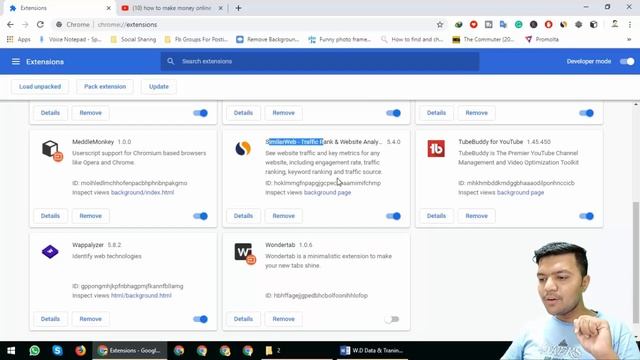640x360 pixels.
Task: Toggle Developer mode switch
Action: [627, 62]
